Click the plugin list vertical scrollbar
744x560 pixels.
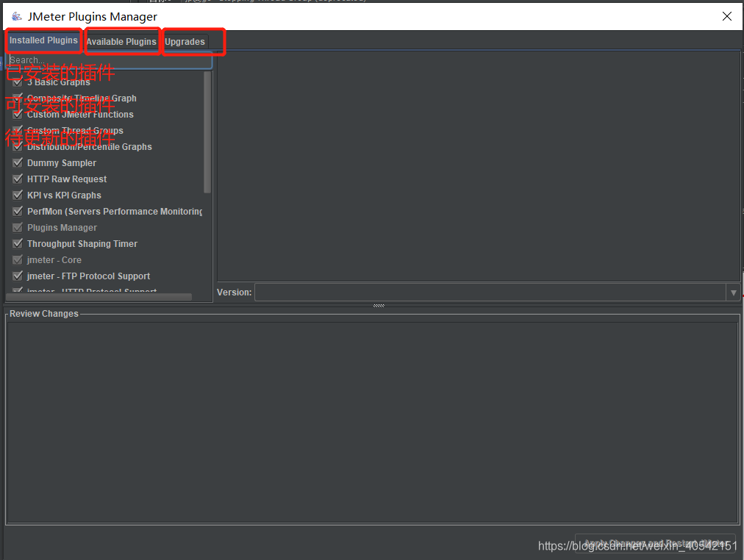tap(207, 133)
